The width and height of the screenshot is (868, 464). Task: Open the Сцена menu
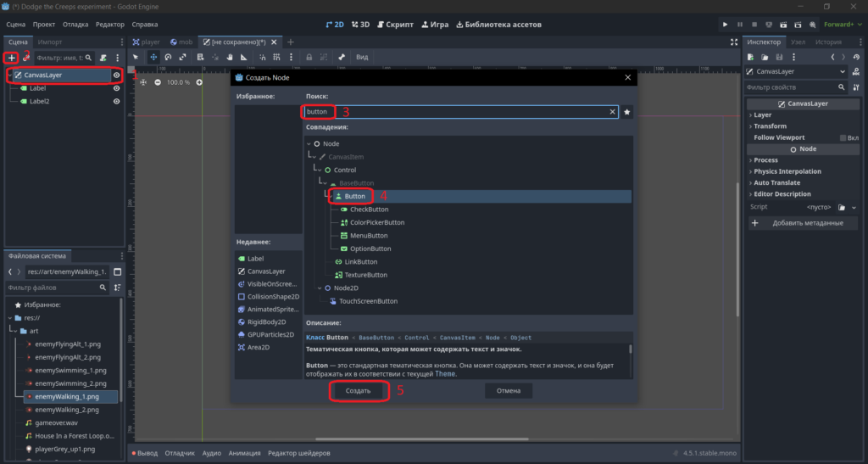(15, 25)
